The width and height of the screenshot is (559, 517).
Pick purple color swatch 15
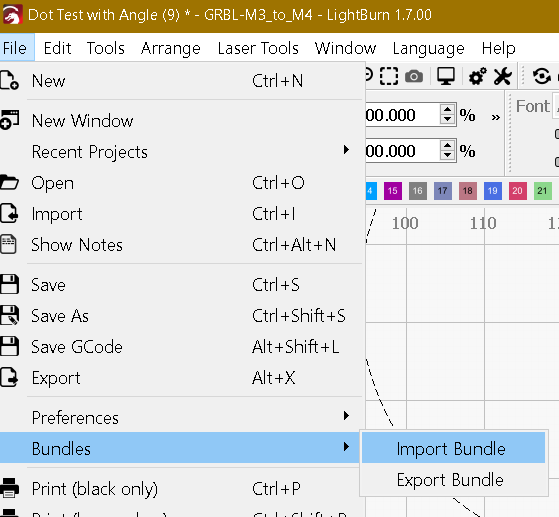(x=393, y=191)
